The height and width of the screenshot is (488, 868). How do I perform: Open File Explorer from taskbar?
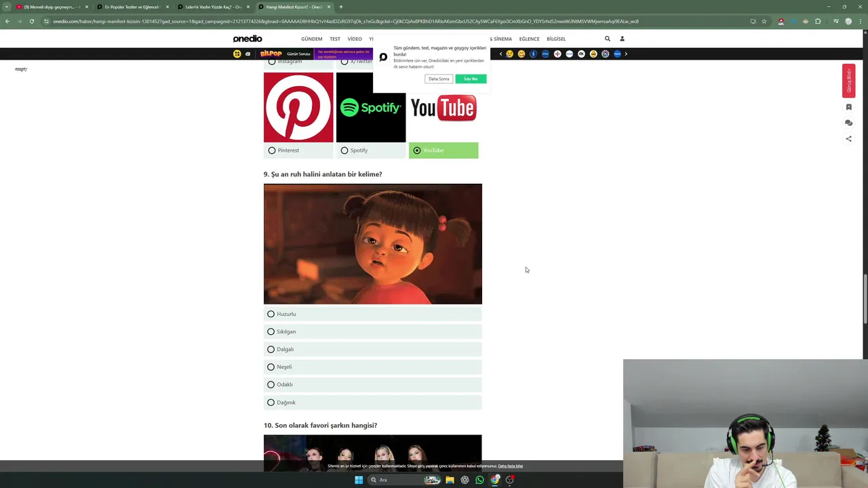point(450,480)
